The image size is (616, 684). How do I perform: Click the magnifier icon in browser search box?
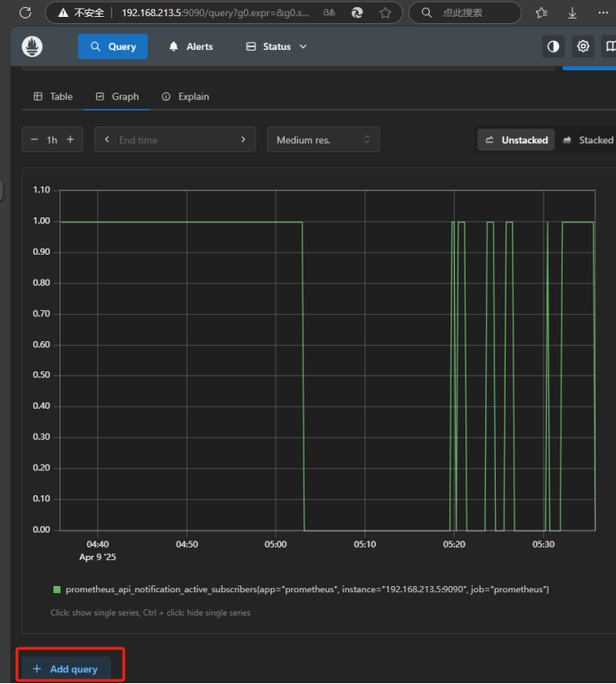[x=426, y=12]
